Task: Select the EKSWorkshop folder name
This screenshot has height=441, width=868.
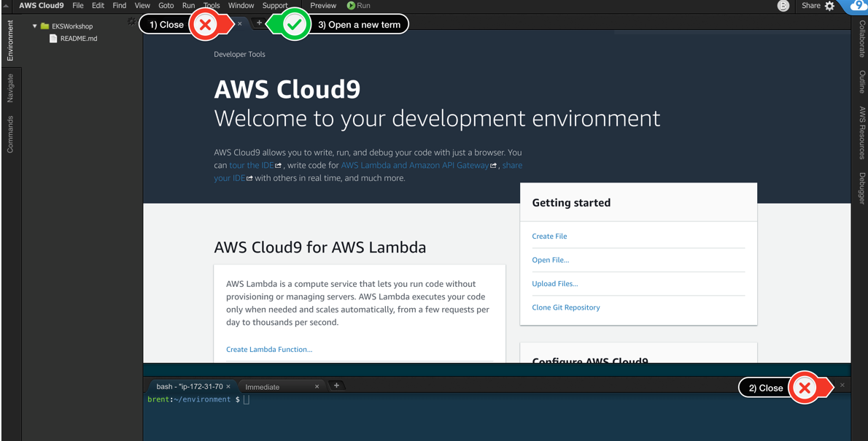Action: point(72,26)
